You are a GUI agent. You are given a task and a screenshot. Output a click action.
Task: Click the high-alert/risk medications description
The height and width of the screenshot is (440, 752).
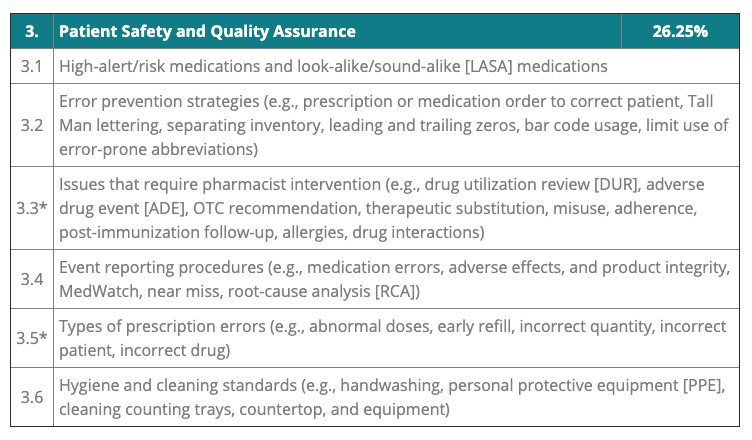(x=333, y=67)
